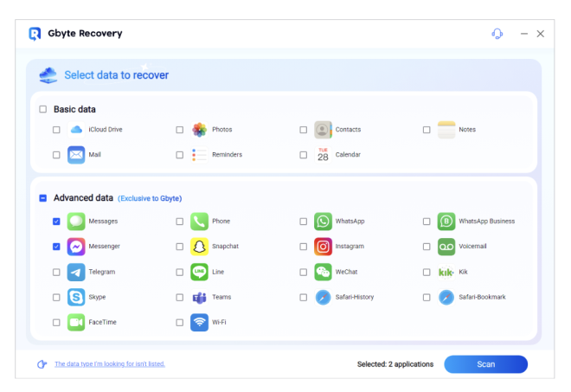
Task: Click the Voicemail icon
Action: 446,247
